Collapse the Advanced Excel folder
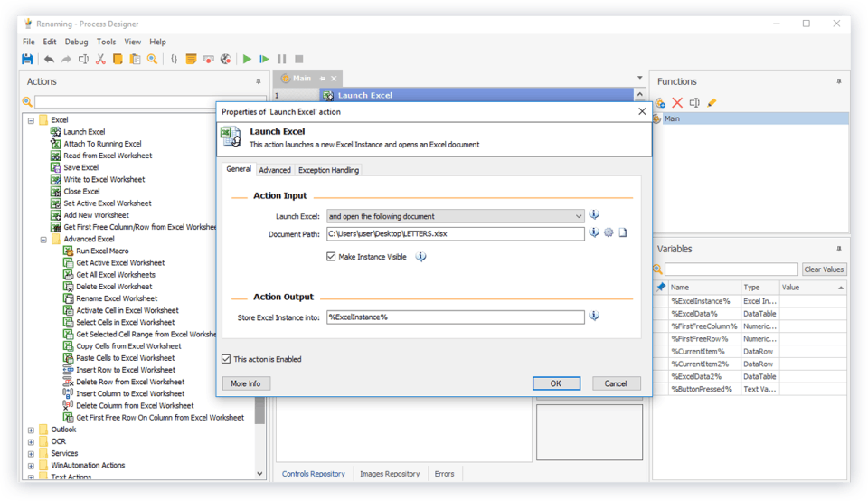Image resolution: width=868 pixels, height=501 pixels. click(43, 240)
